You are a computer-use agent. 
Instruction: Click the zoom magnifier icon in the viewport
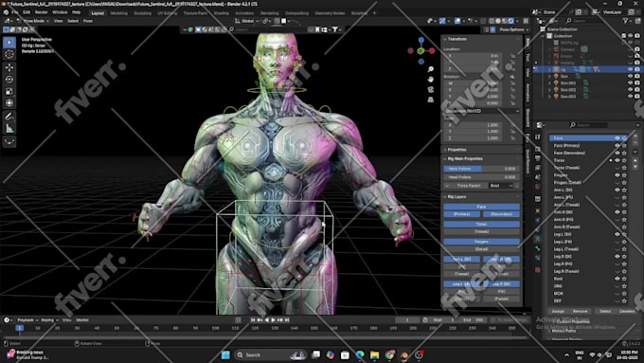pyautogui.click(x=430, y=69)
